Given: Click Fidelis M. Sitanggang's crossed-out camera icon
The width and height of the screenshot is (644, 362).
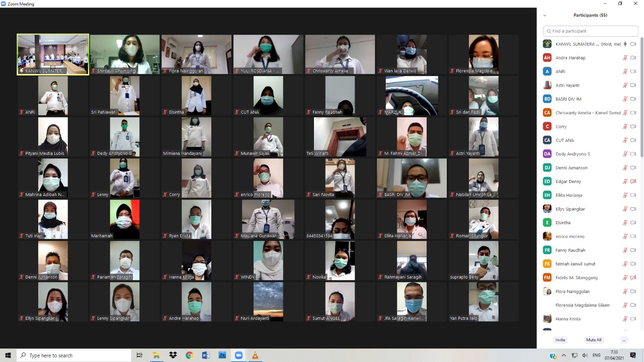Looking at the screenshot, I should (x=633, y=278).
